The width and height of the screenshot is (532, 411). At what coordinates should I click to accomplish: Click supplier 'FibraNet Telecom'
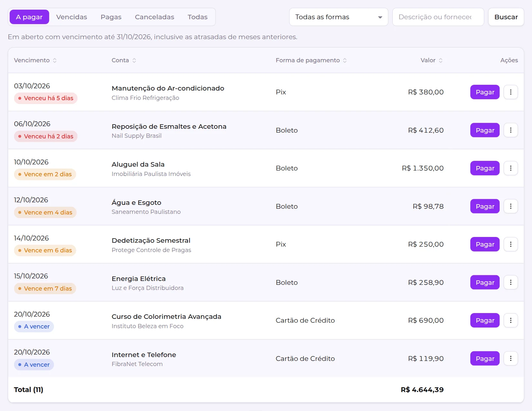click(137, 364)
